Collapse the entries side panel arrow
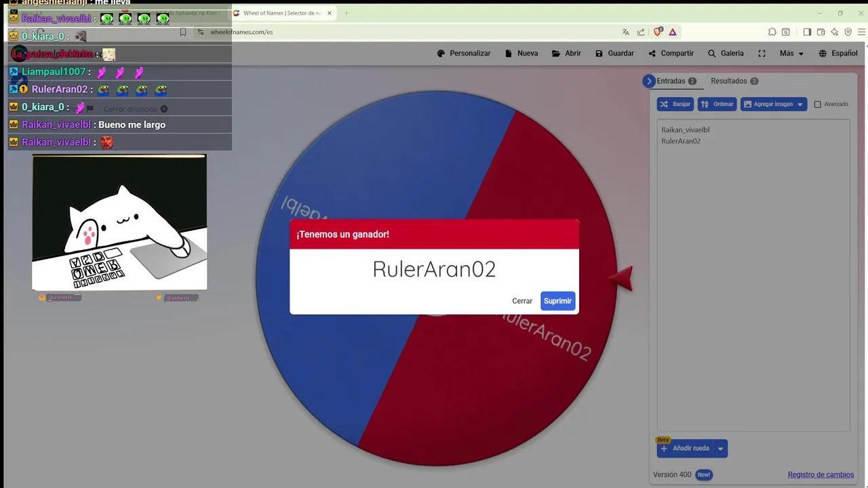This screenshot has width=868, height=488. tap(649, 81)
